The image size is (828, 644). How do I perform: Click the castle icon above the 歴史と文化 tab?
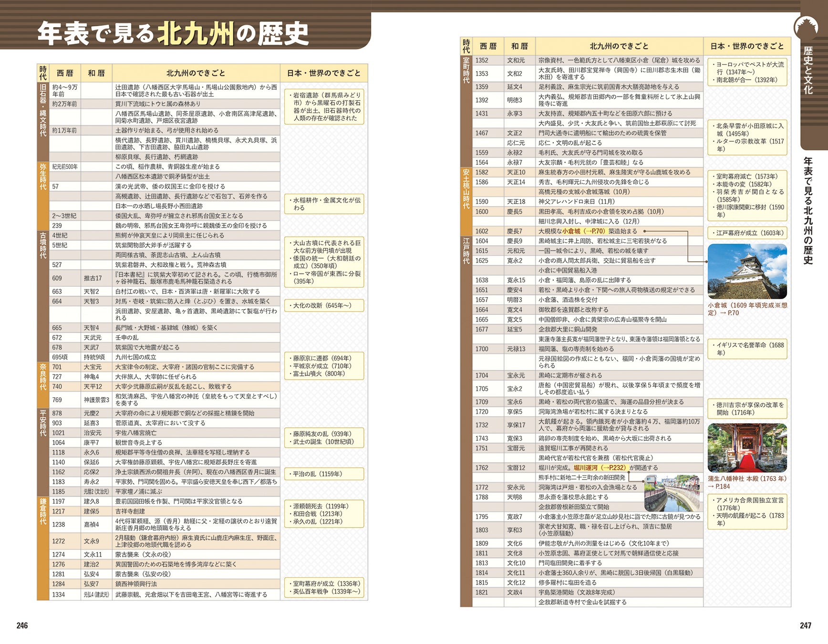click(806, 28)
